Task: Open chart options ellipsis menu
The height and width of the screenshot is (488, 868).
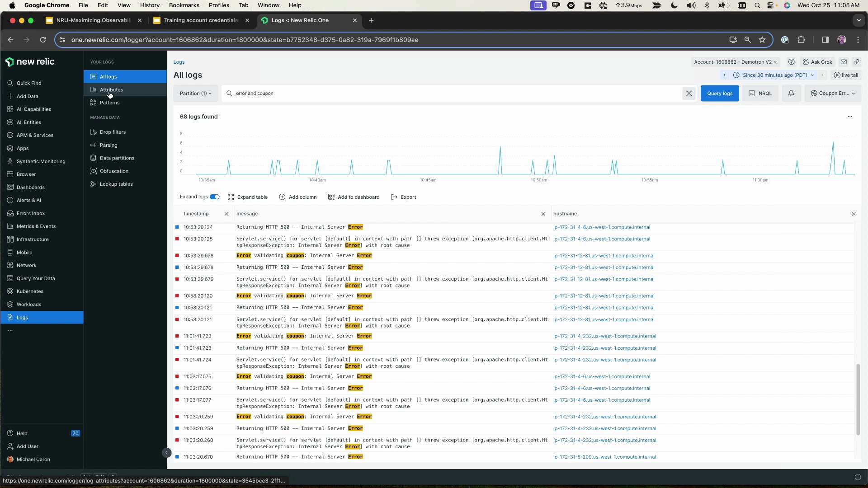Action: pos(849,117)
